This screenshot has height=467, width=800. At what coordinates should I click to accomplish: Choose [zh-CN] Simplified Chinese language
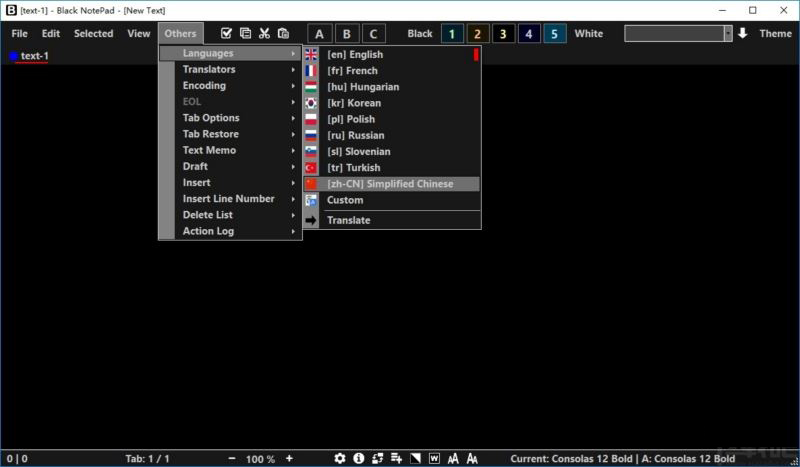click(392, 184)
